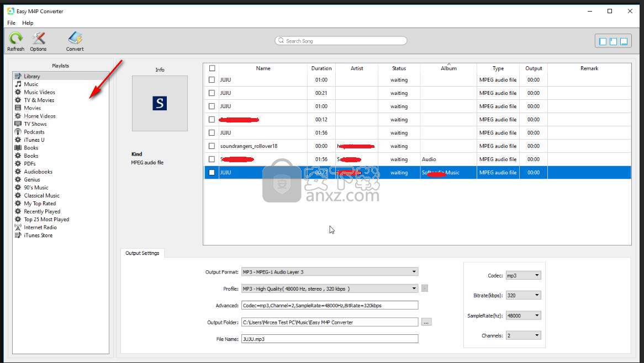Image resolution: width=644 pixels, height=363 pixels.
Task: Sort by the Duration column header
Action: click(321, 68)
